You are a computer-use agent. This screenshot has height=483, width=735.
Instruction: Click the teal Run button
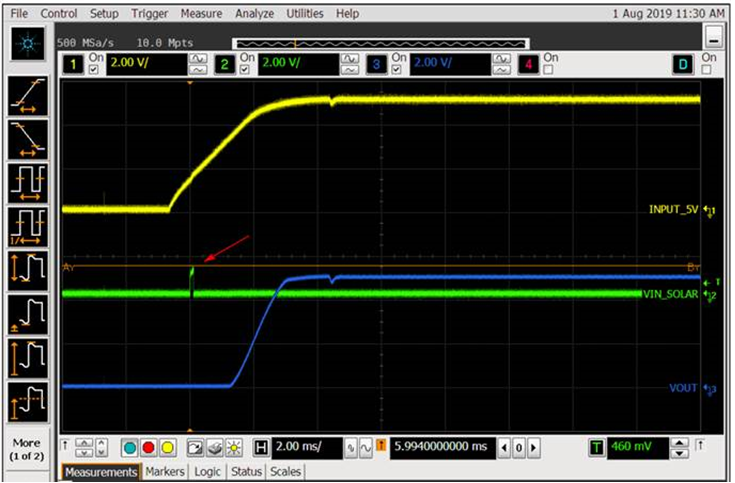pos(130,448)
